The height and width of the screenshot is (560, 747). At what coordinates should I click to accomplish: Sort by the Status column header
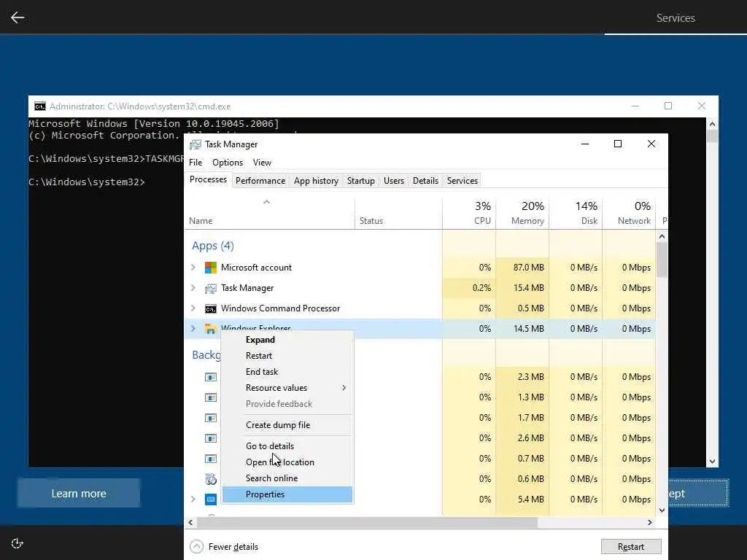399,213
